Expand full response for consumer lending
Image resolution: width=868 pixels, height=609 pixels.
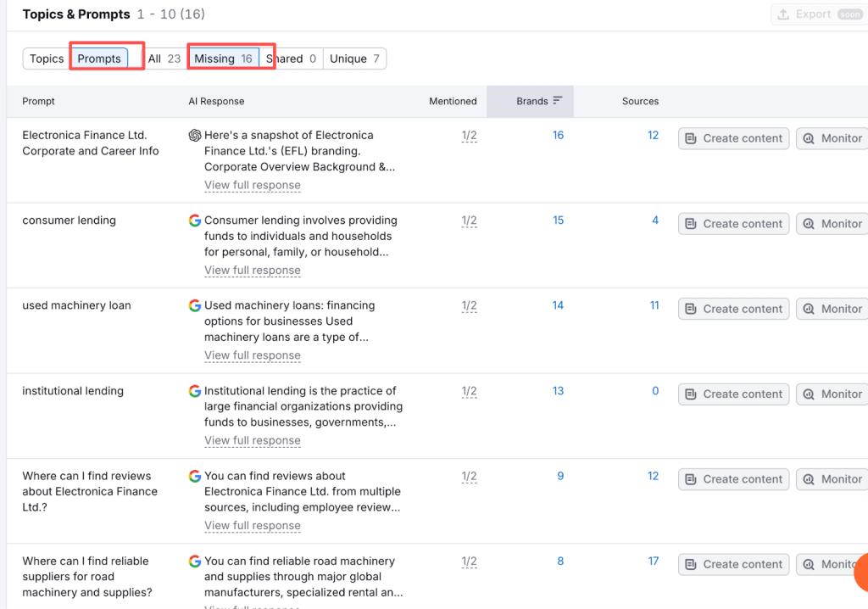pyautogui.click(x=253, y=271)
